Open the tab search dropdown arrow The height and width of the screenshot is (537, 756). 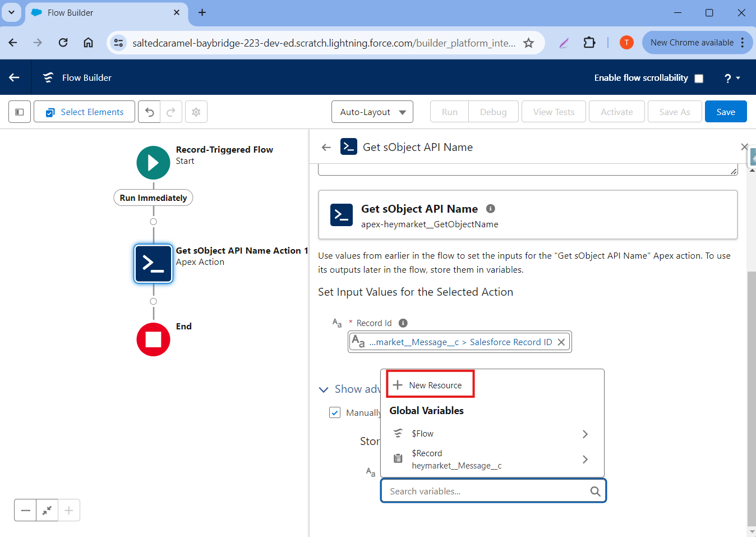(x=11, y=12)
